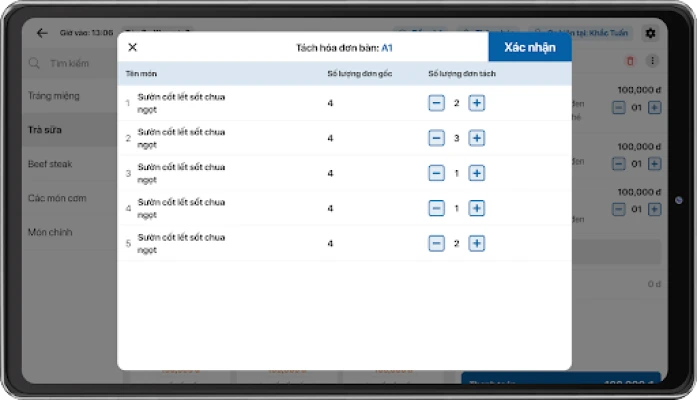Decrease split quantity for row 2
Viewport: 697px width, 400px height.
pyautogui.click(x=437, y=138)
